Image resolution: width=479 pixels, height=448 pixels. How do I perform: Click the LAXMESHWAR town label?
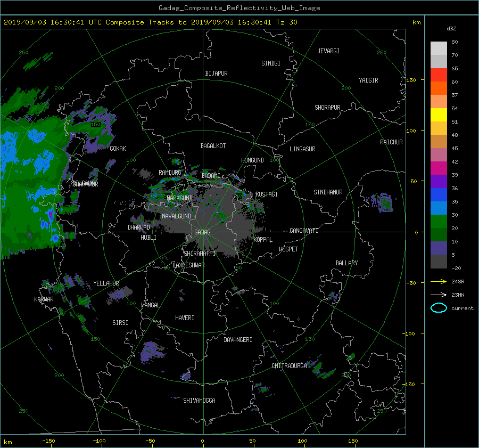point(188,265)
